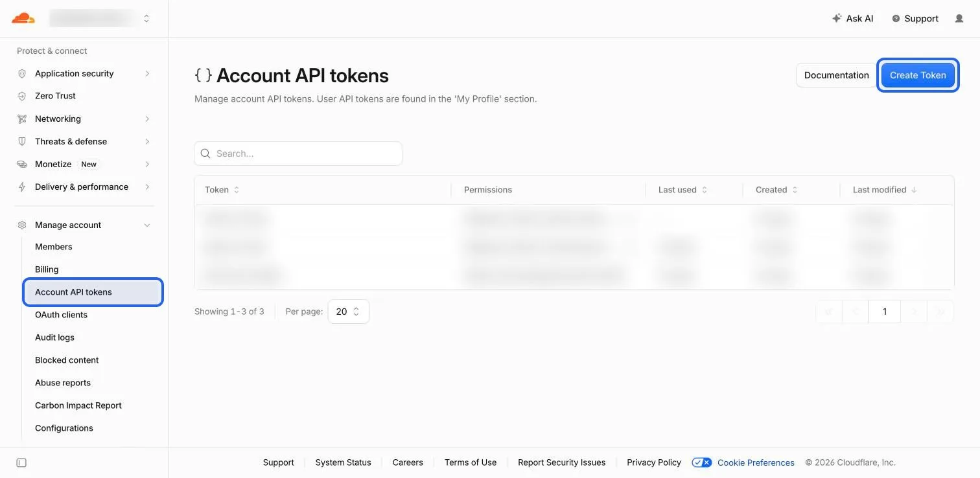
Task: Click the Zero Trust icon
Action: coord(22,96)
